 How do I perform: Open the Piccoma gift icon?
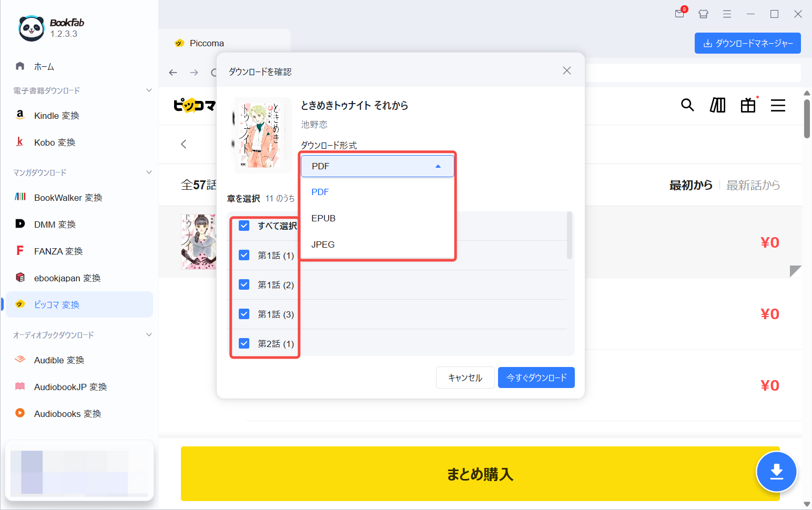[748, 105]
